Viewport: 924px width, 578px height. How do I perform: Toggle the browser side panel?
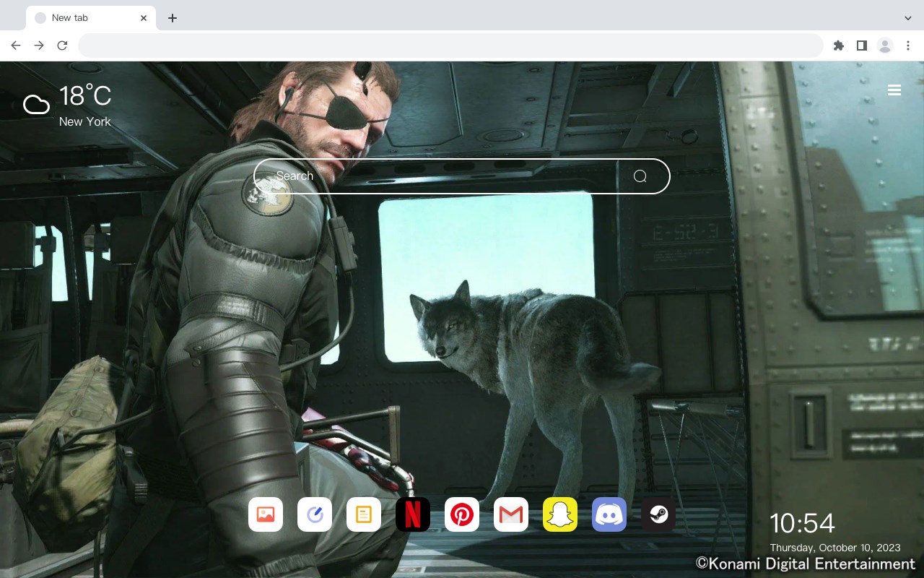(x=861, y=46)
